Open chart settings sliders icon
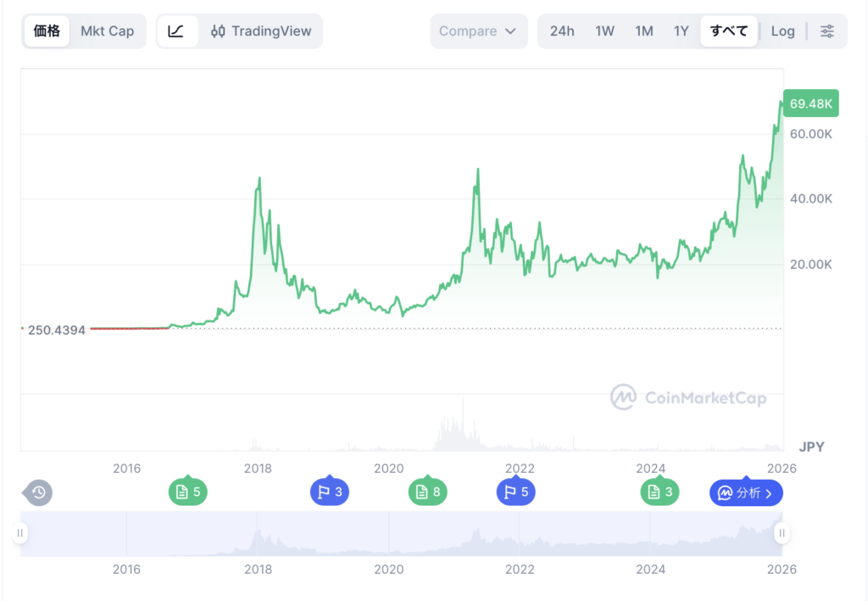The width and height of the screenshot is (868, 601). point(827,31)
